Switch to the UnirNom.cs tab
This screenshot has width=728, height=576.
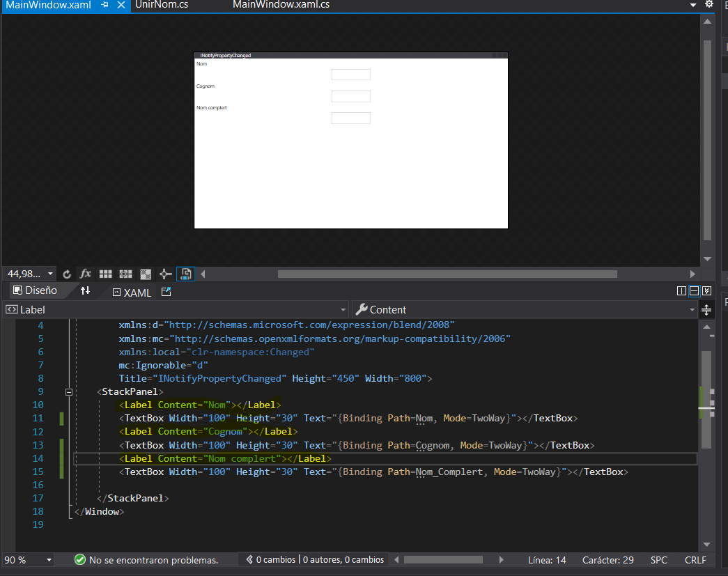[x=162, y=5]
